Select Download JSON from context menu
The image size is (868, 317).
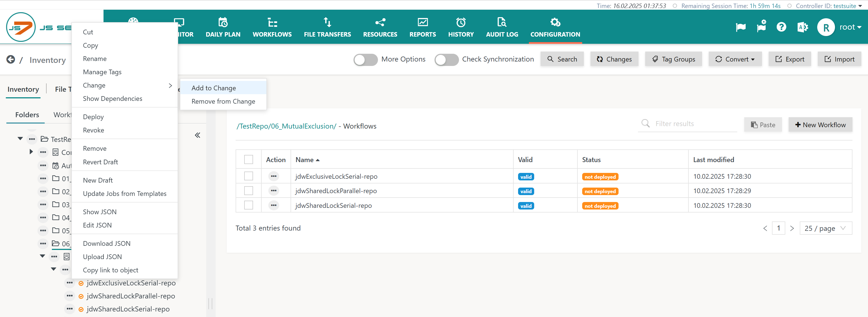[x=125, y=243]
